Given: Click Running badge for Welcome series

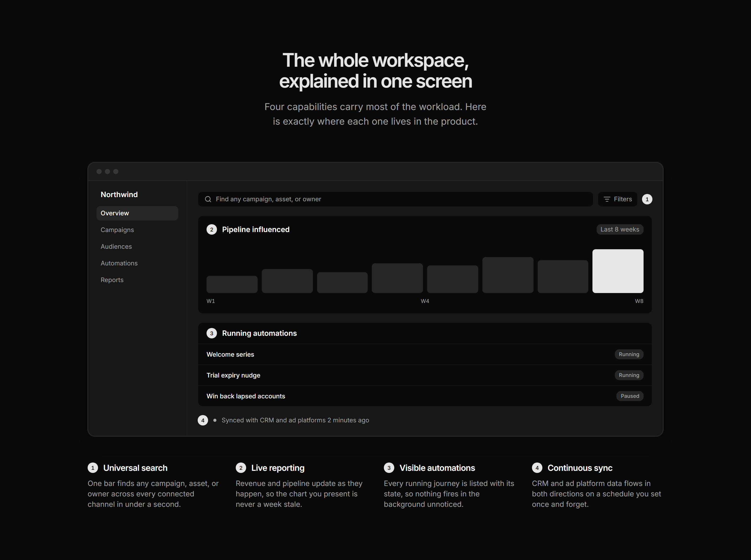Looking at the screenshot, I should [629, 355].
